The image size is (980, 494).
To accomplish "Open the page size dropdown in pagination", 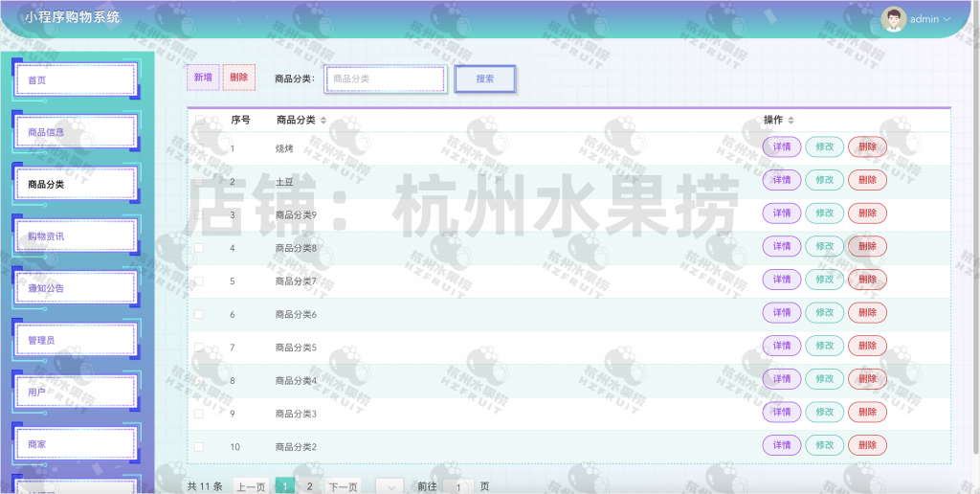I will (x=390, y=486).
